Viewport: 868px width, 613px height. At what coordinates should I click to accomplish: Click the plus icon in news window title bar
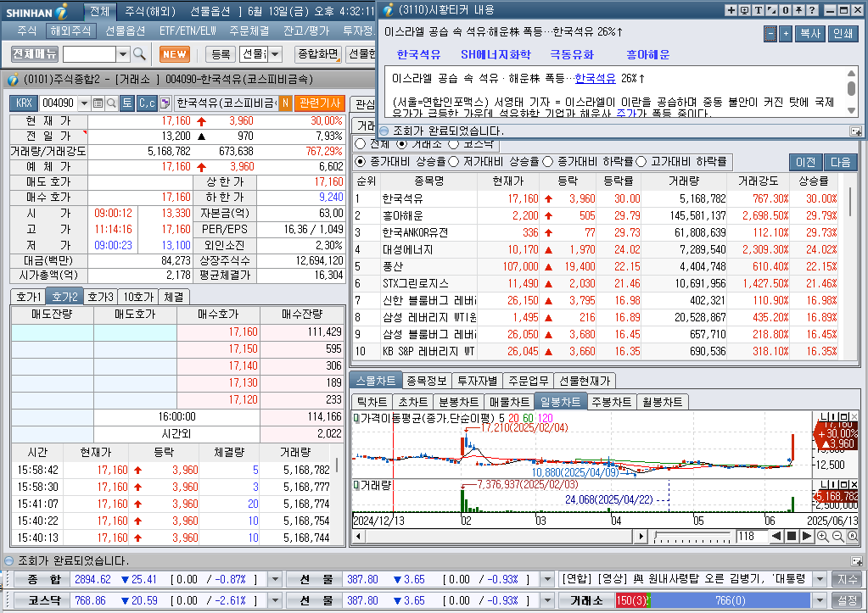(731, 10)
